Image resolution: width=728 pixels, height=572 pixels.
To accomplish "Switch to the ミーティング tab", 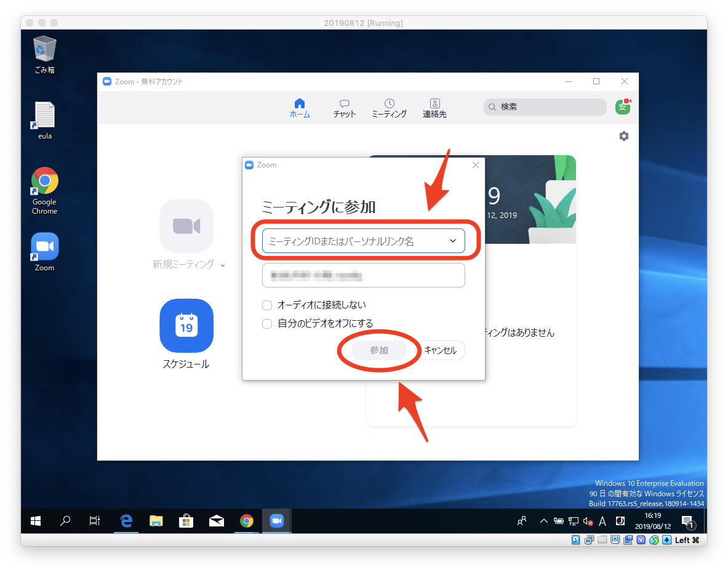I will 389,108.
